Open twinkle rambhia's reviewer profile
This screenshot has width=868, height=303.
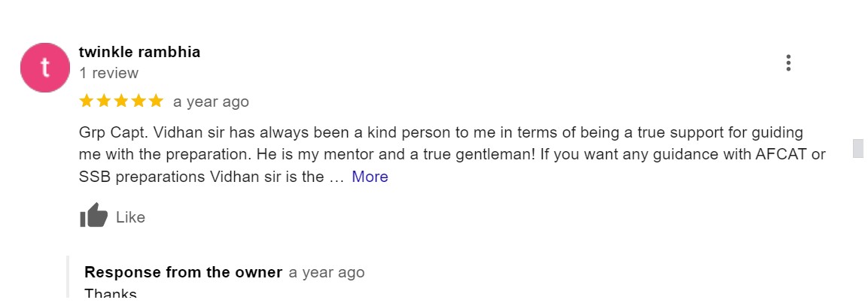point(139,52)
